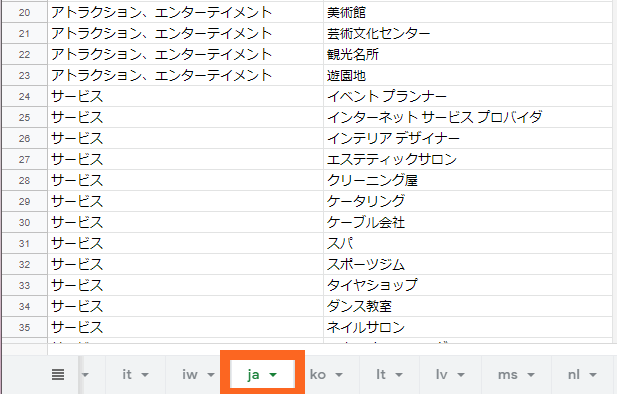Viewport: 617px width, 394px height.
Task: Select cell containing 美術館
Action: (468, 13)
